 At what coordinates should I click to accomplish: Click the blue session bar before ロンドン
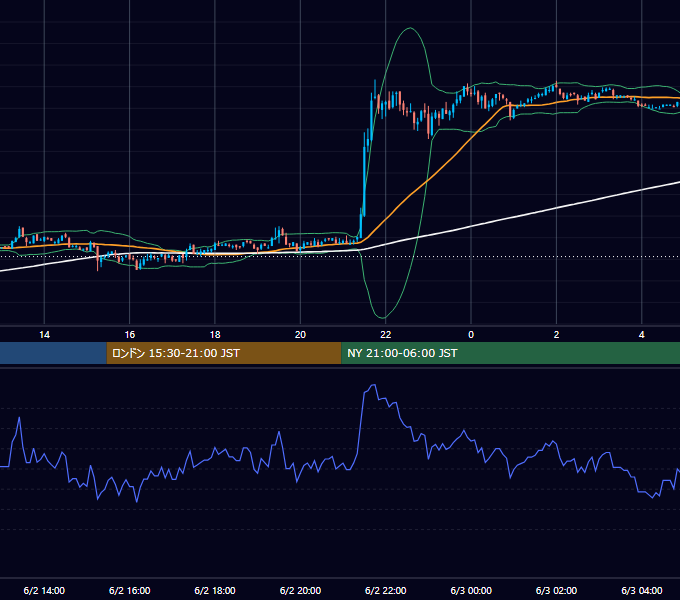pos(53,353)
